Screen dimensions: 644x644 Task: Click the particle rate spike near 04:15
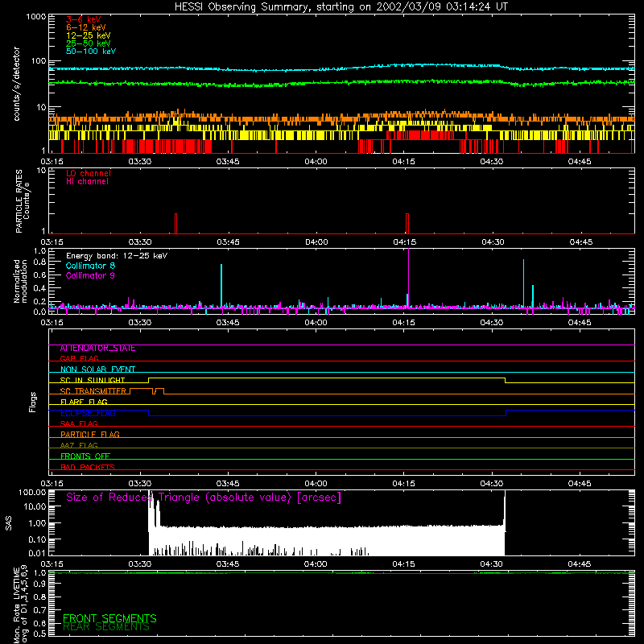407,224
